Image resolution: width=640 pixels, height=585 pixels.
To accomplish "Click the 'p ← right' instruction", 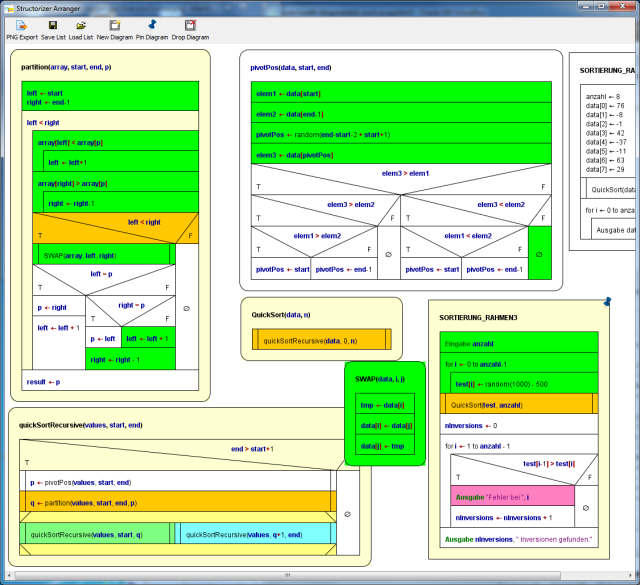I will 59,306.
